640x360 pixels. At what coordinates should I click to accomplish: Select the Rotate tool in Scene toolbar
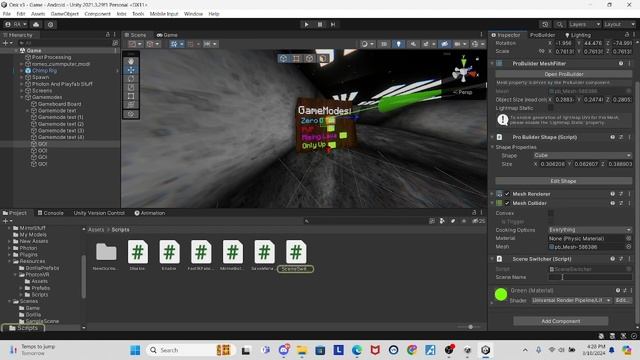point(131,78)
